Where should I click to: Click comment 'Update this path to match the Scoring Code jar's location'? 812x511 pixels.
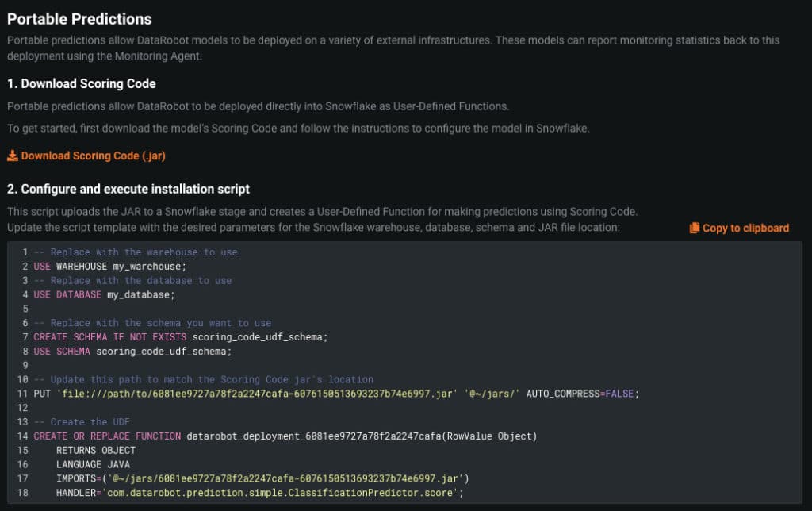point(204,380)
